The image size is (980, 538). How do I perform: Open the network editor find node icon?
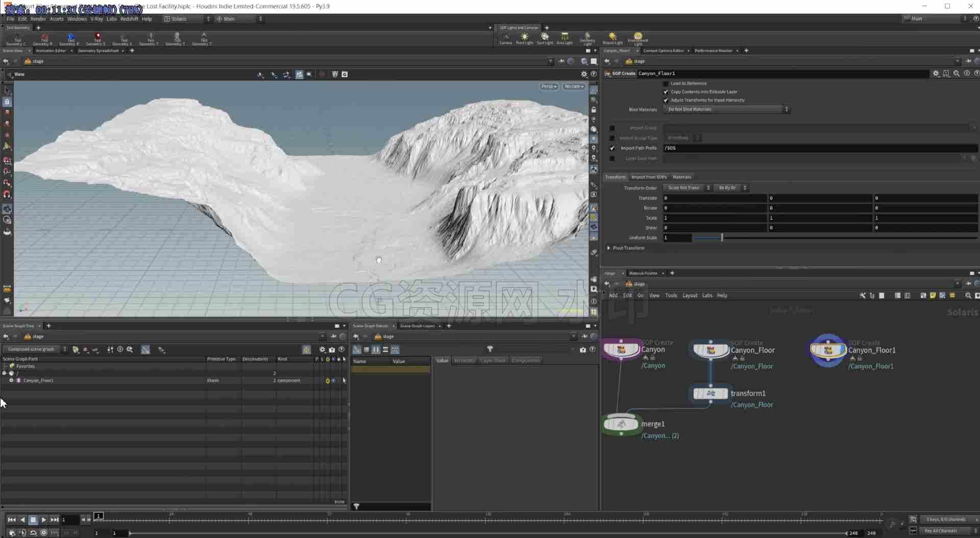pyautogui.click(x=968, y=296)
